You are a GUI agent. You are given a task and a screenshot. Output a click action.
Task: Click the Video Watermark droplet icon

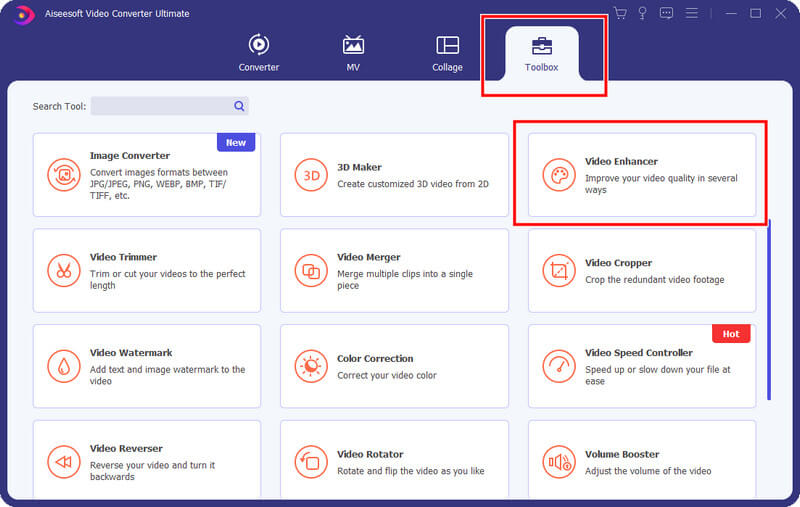(64, 366)
